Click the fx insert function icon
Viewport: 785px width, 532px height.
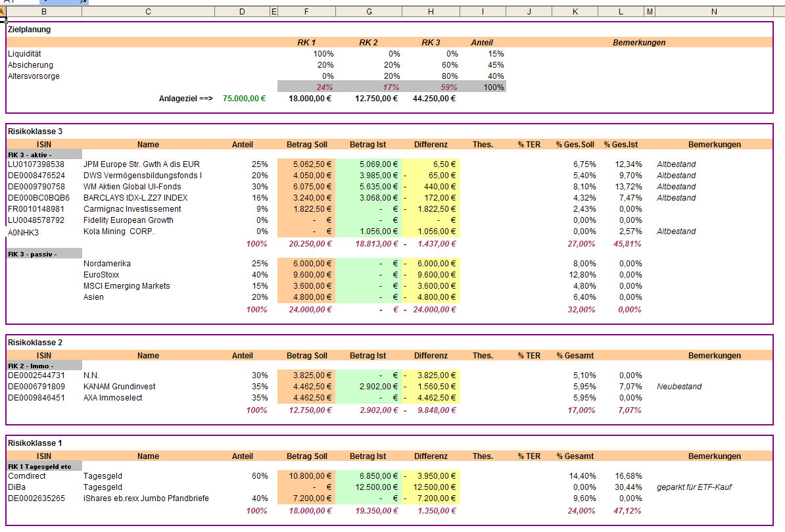(83, 2)
